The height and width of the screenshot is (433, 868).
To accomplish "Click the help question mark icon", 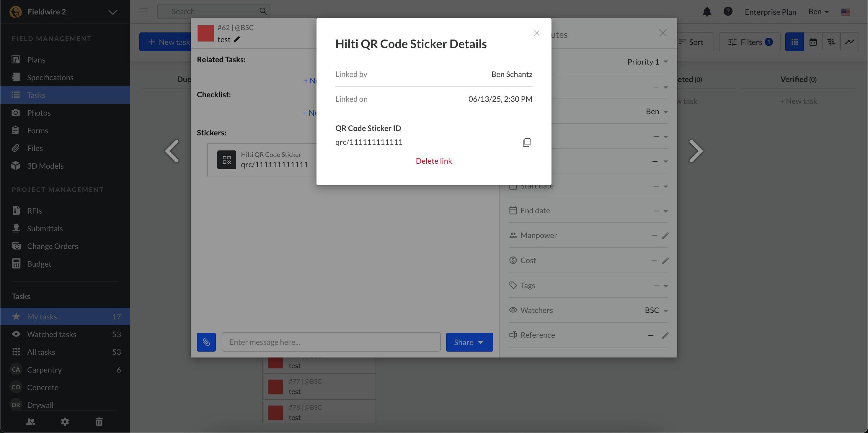I will (x=727, y=12).
